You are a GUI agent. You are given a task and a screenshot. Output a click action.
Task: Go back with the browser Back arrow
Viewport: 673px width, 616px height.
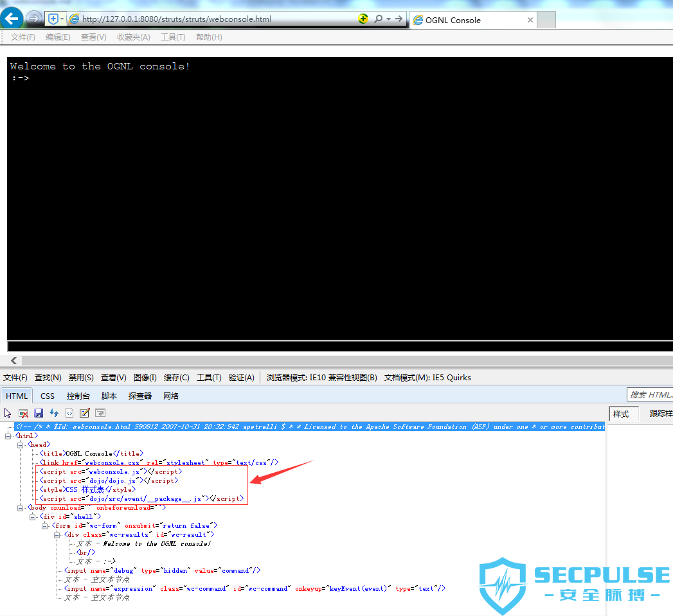[x=12, y=19]
